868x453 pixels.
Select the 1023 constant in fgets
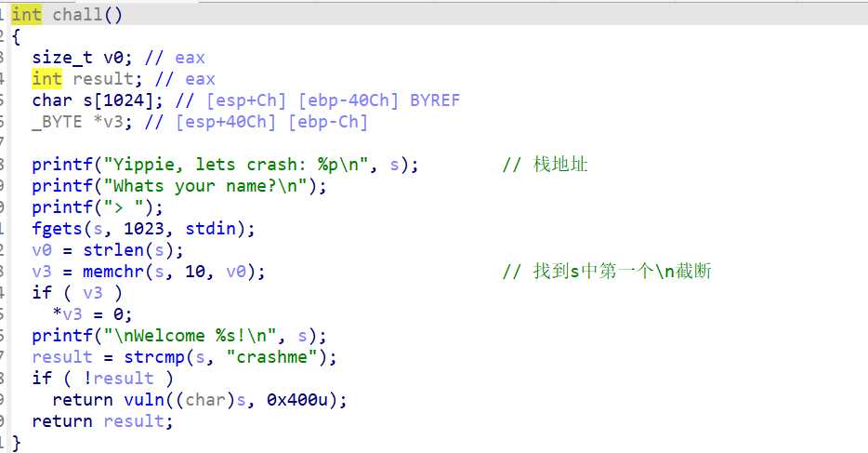(x=144, y=229)
